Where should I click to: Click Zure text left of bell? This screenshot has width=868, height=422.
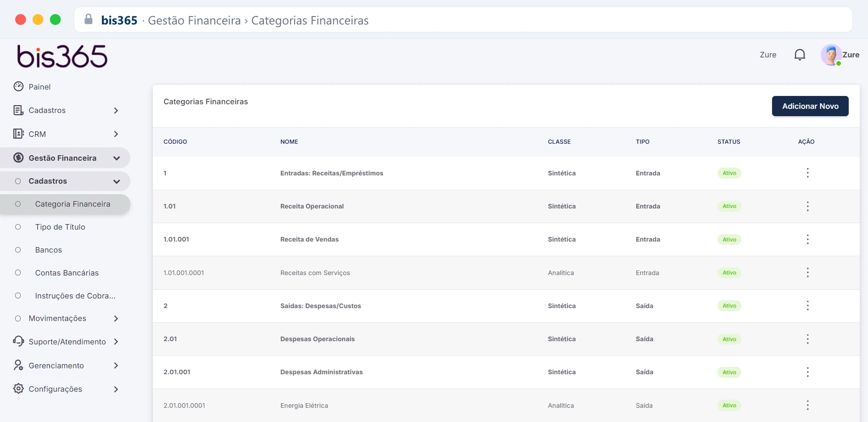pos(768,55)
